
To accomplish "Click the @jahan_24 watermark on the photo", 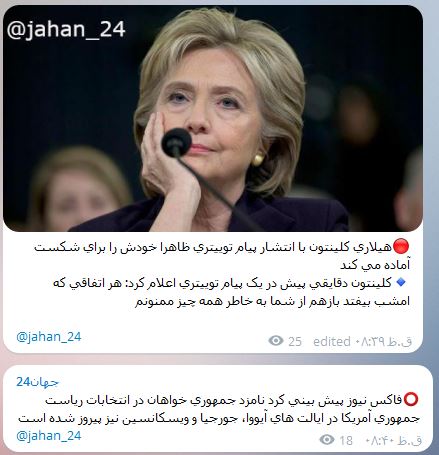I will [x=66, y=29].
